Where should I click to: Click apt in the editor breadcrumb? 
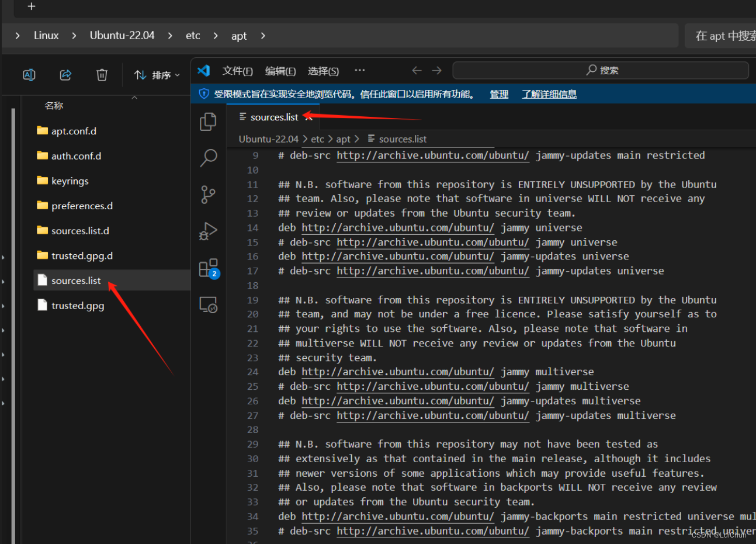point(343,139)
